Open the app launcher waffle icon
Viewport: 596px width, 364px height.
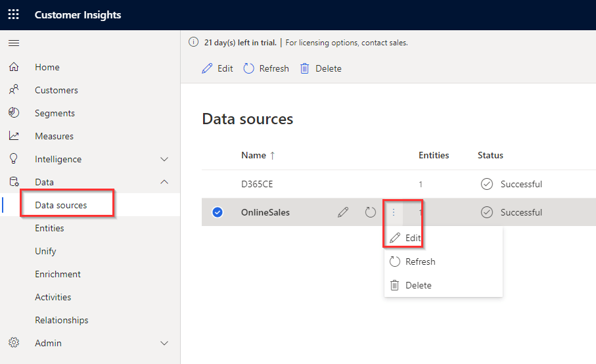[x=13, y=14]
